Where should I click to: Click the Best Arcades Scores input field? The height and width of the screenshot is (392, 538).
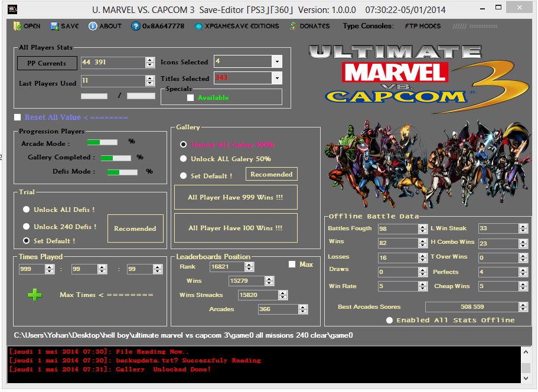point(472,307)
